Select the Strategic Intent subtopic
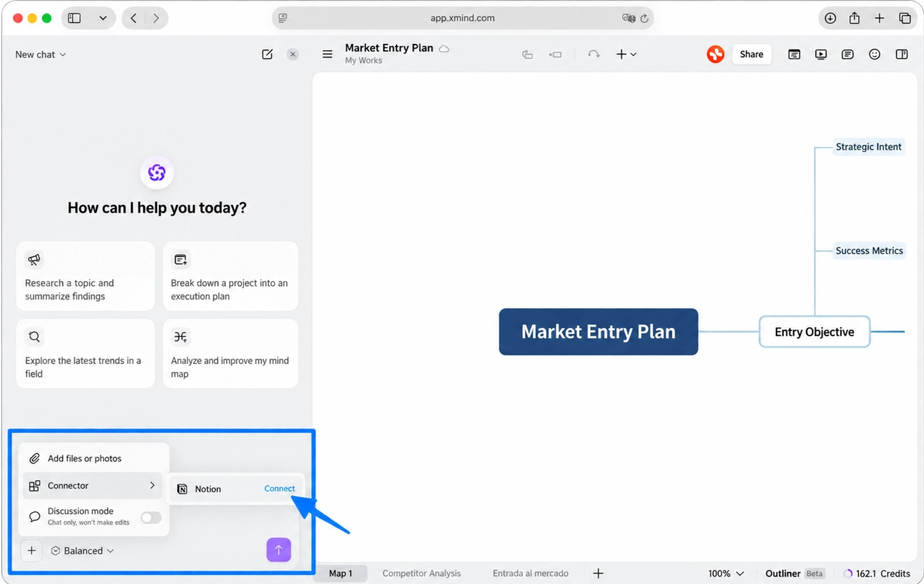Viewport: 924px width, 584px height. [869, 147]
